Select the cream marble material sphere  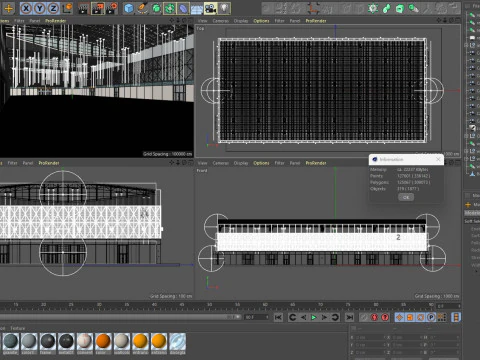click(85, 341)
